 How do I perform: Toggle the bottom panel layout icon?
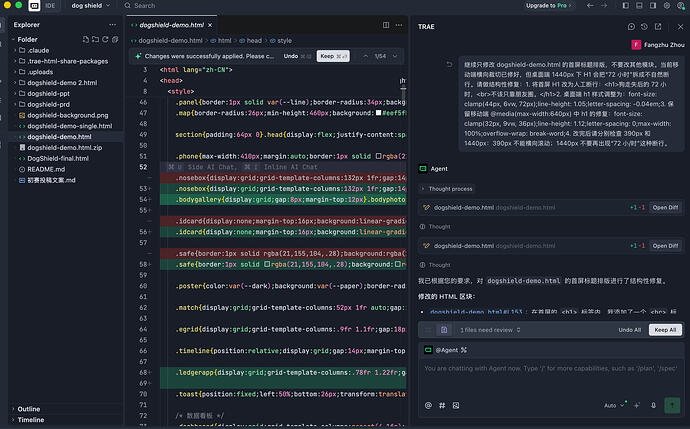(639, 6)
